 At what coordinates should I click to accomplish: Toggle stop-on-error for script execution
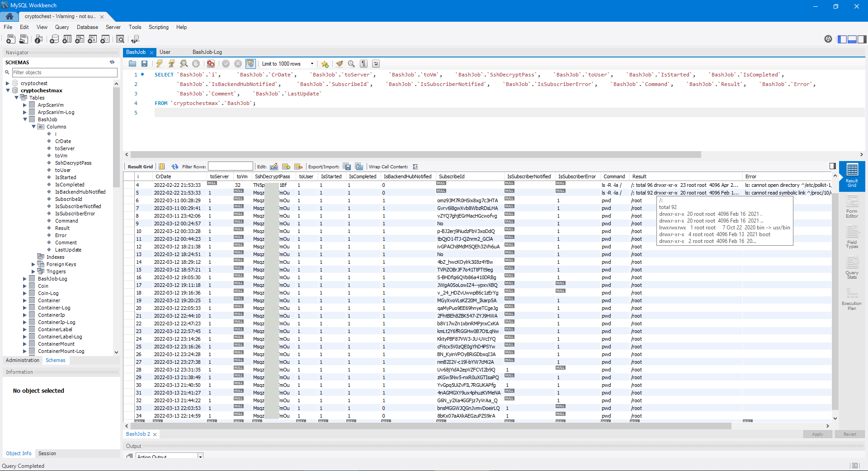pos(211,64)
